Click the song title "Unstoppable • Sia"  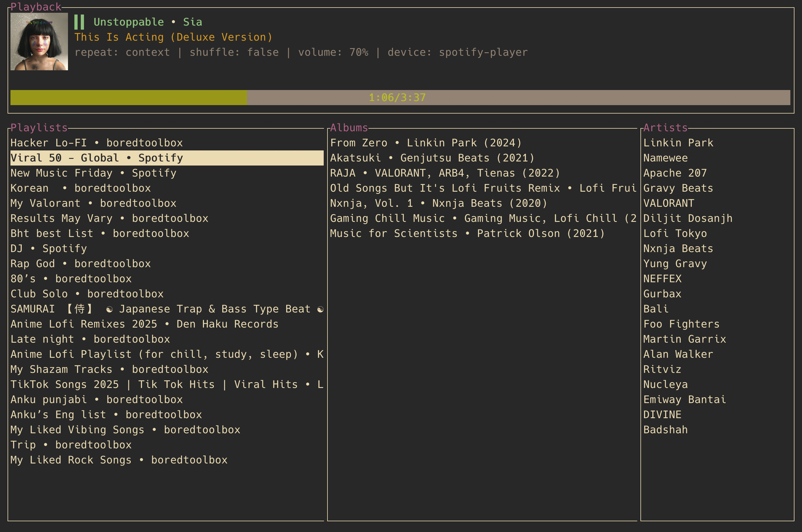pos(148,22)
